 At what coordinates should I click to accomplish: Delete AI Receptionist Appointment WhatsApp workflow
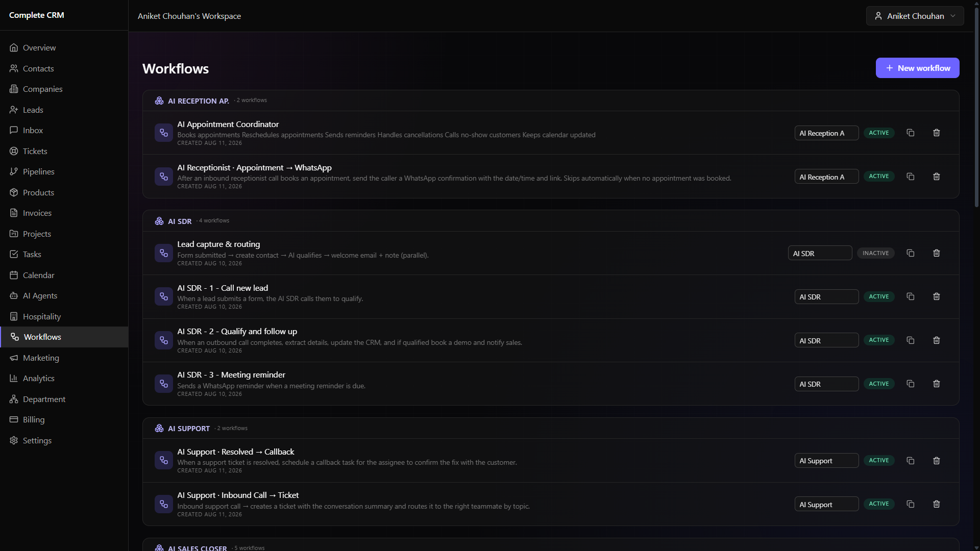936,177
